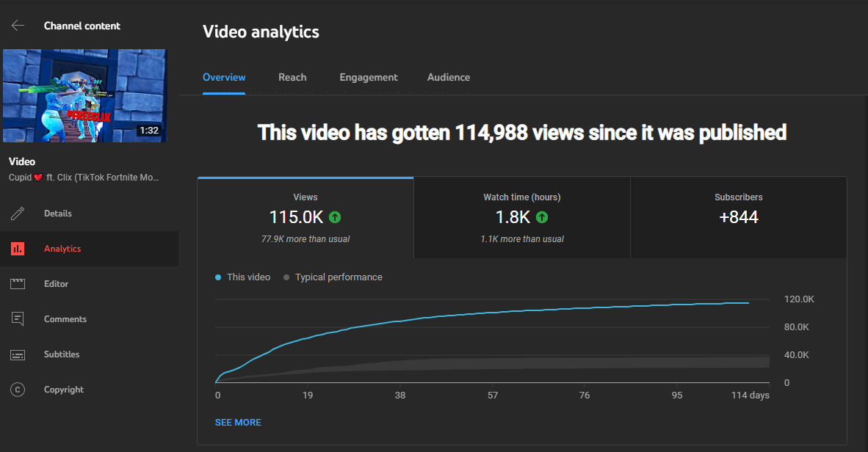Select the red Analytics bar chart icon
Viewport: 868px width, 452px height.
coord(18,249)
